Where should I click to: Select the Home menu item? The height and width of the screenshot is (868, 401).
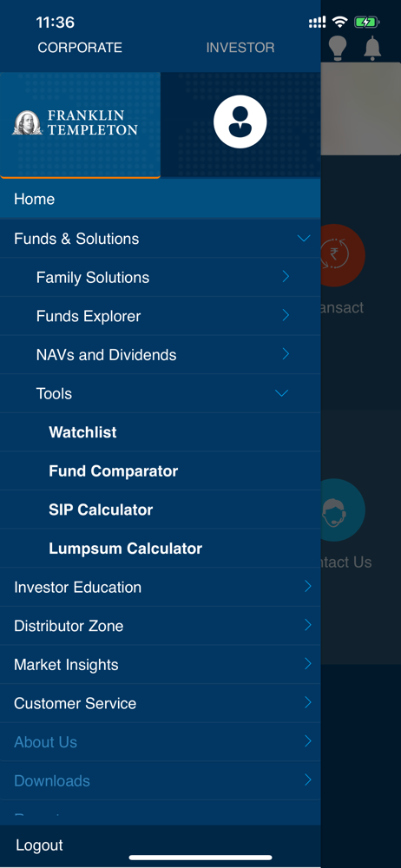click(x=160, y=199)
